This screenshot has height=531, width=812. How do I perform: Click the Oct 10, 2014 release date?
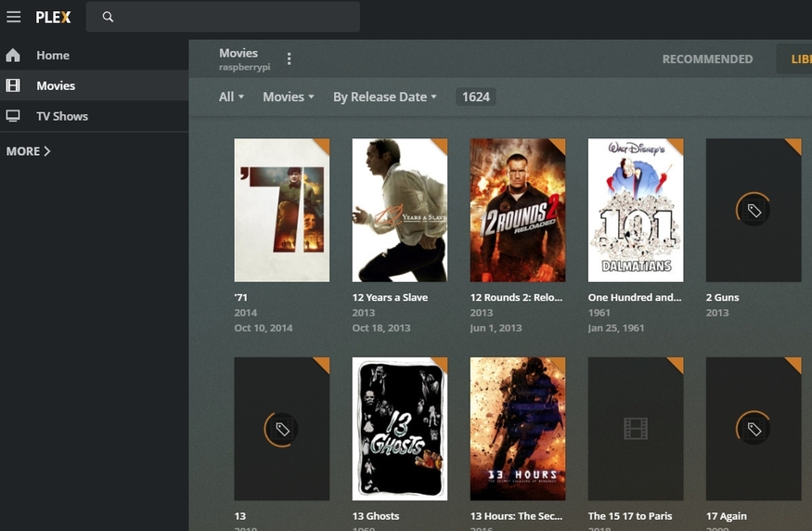click(x=263, y=328)
